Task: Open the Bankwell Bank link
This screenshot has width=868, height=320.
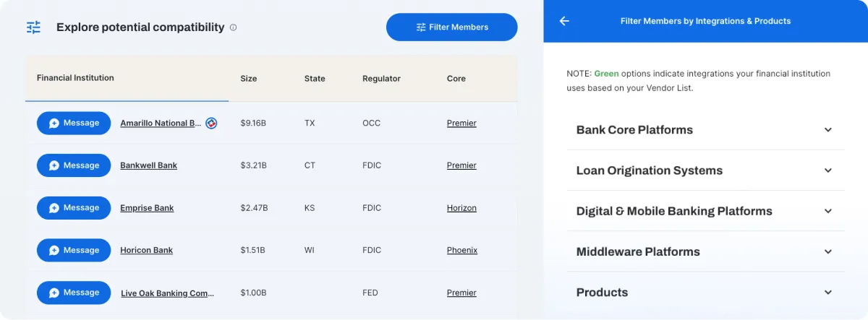Action: click(x=148, y=165)
